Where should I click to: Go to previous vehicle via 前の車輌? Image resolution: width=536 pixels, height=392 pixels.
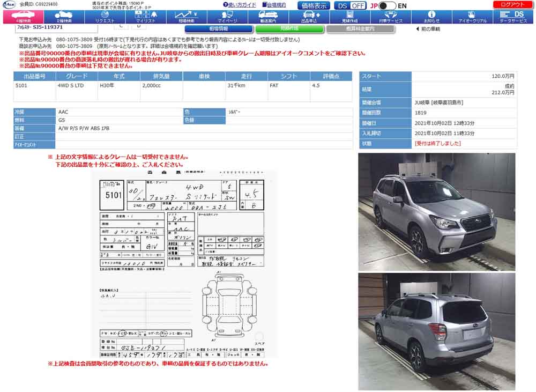[x=428, y=29]
